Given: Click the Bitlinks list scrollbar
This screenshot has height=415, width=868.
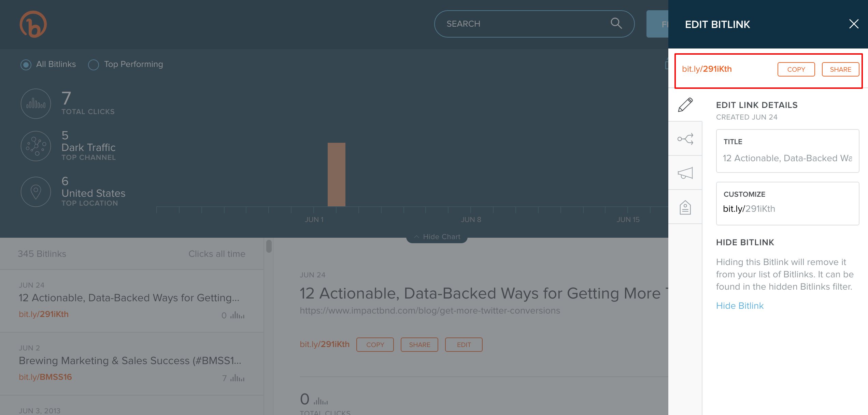Looking at the screenshot, I should (x=269, y=246).
